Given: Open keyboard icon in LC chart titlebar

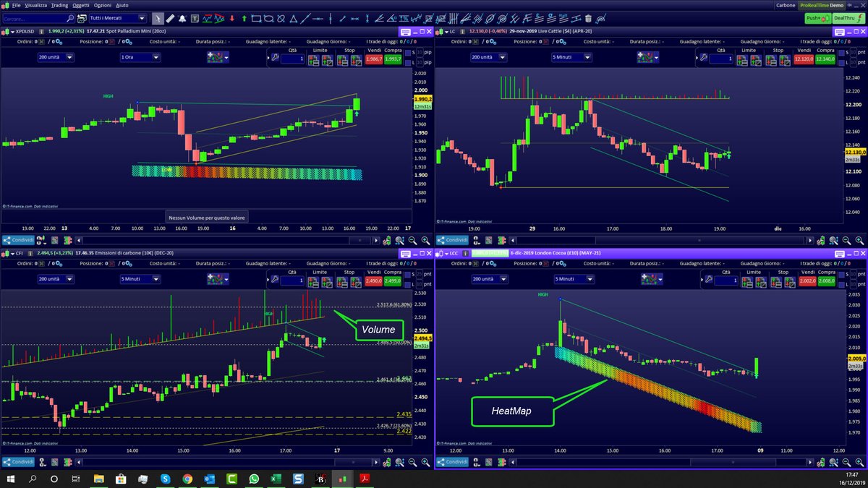Looking at the screenshot, I should (839, 32).
